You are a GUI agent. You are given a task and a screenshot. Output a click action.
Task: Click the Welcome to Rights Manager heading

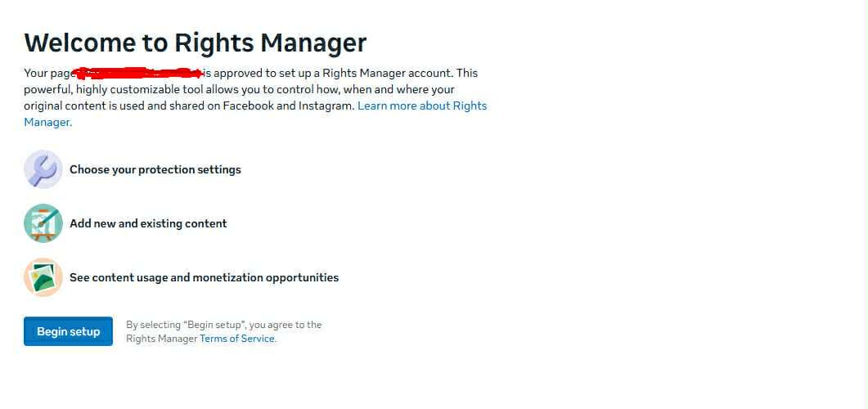[196, 43]
